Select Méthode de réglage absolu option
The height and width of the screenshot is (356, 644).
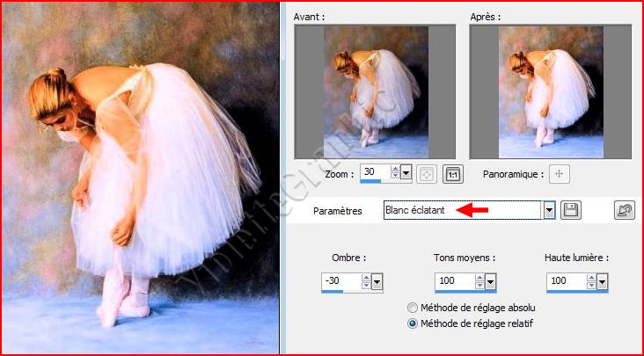coord(413,308)
